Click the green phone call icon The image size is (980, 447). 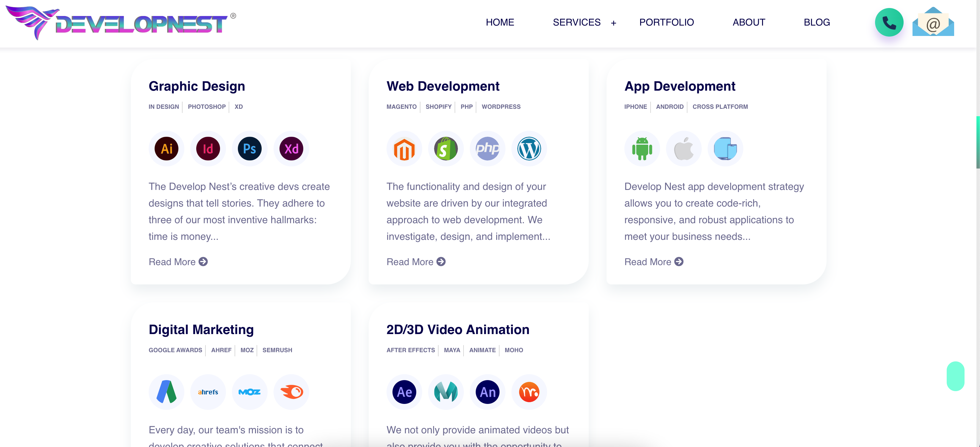pyautogui.click(x=889, y=23)
